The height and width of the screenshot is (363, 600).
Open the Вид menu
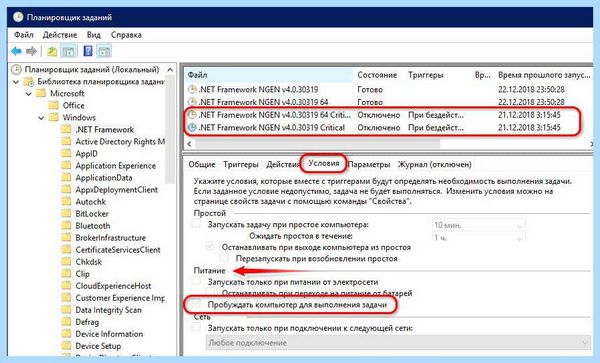click(93, 35)
